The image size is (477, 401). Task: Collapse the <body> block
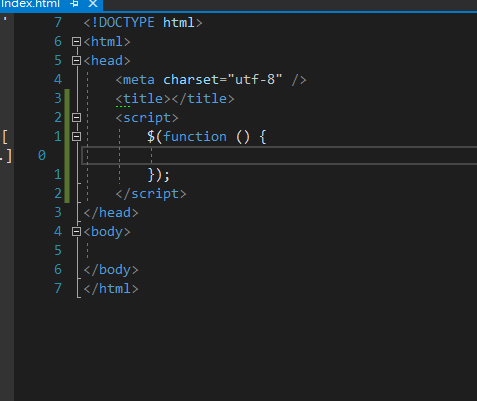pos(76,232)
